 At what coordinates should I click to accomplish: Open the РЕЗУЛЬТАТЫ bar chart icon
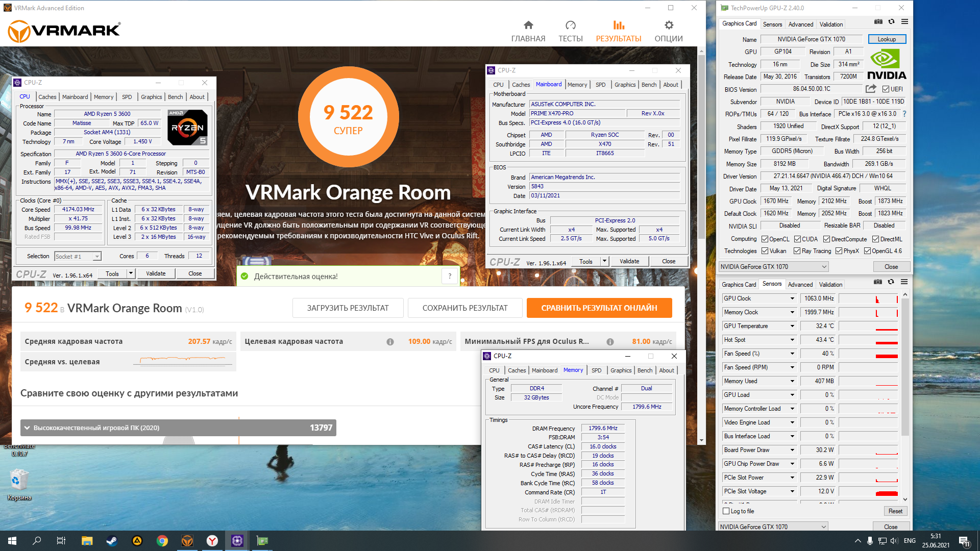coord(619,25)
